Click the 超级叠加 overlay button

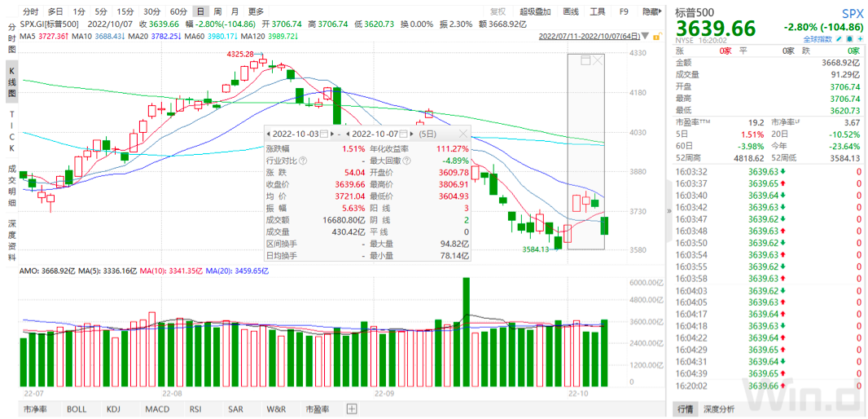[535, 11]
